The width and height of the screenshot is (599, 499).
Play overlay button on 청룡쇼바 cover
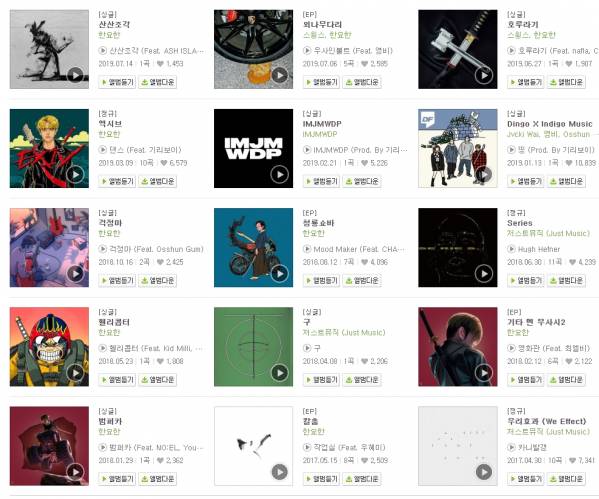280,274
